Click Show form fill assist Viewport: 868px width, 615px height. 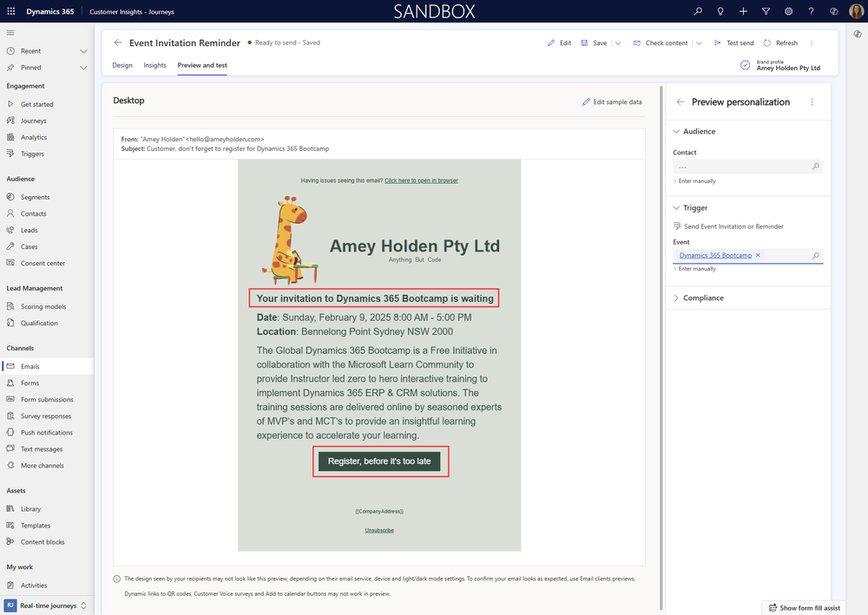pos(805,608)
